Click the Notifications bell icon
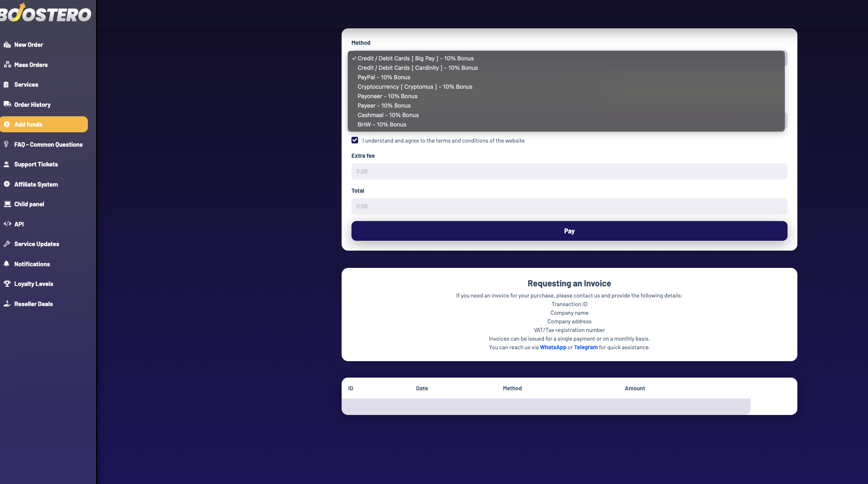868x484 pixels. pos(7,264)
